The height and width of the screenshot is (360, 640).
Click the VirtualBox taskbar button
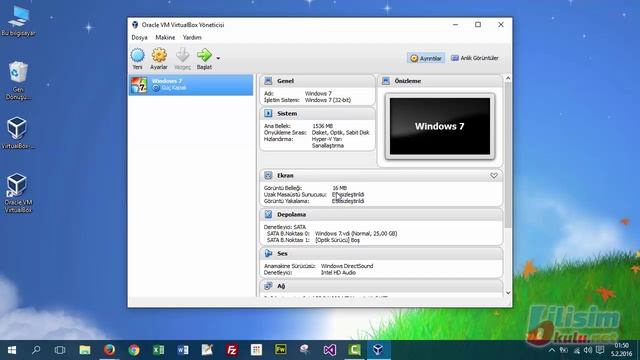pyautogui.click(x=378, y=350)
